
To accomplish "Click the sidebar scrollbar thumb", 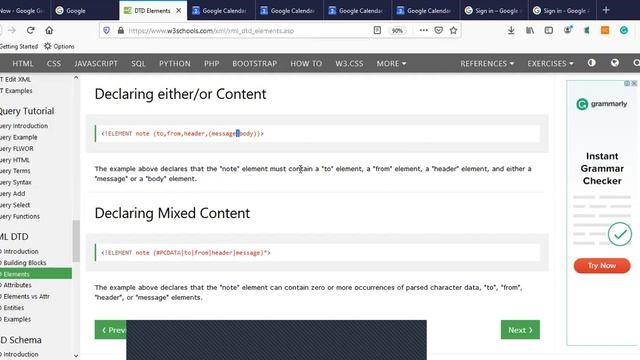I will point(76,241).
